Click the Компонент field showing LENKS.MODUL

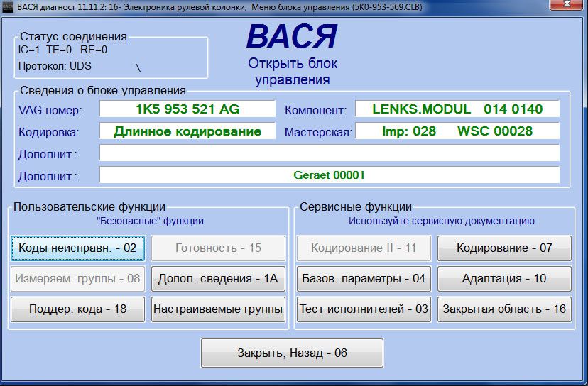pos(457,109)
